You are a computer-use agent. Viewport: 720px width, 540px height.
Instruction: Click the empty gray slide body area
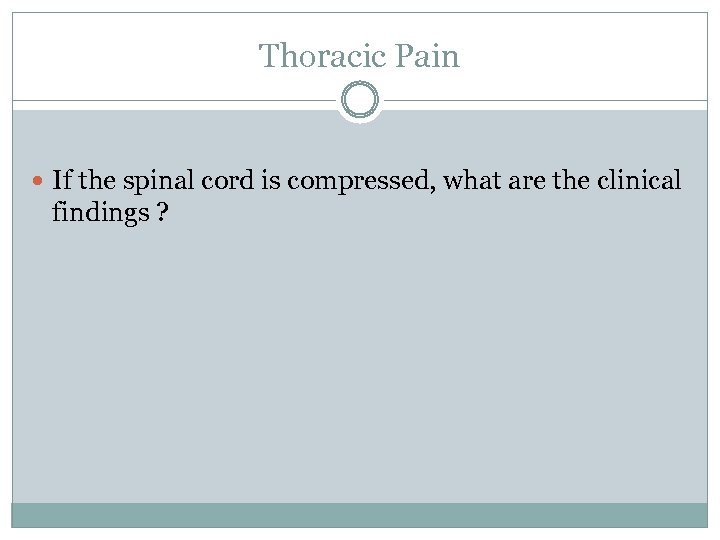(x=359, y=370)
